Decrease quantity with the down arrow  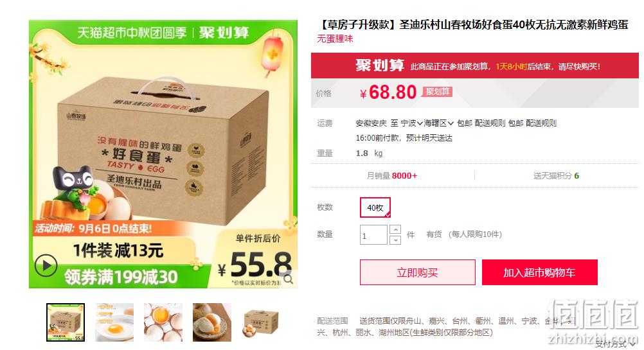(395, 240)
